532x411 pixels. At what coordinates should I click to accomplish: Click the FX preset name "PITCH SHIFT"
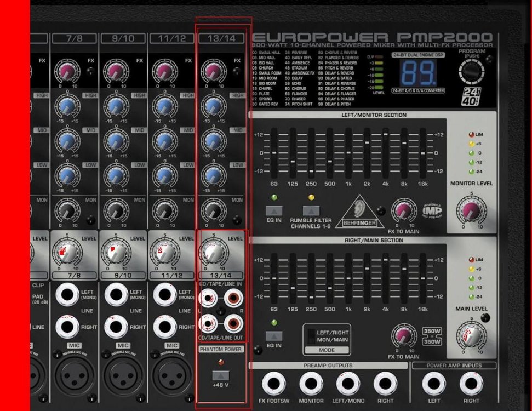click(x=302, y=104)
